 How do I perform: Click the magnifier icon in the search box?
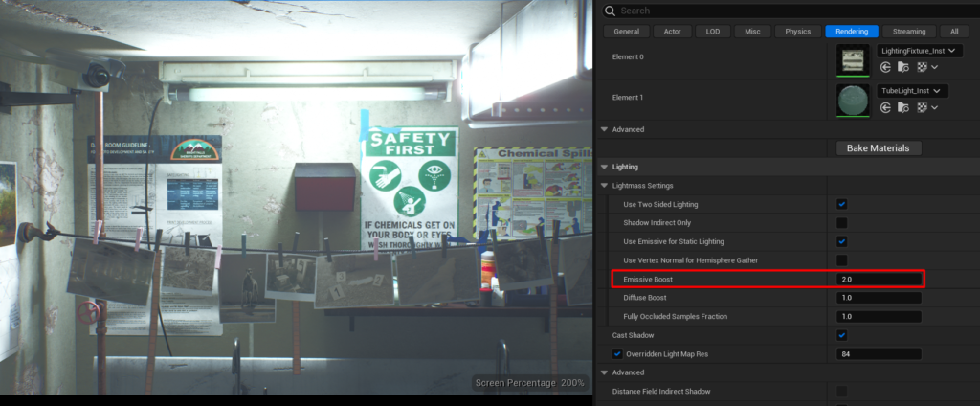(610, 11)
